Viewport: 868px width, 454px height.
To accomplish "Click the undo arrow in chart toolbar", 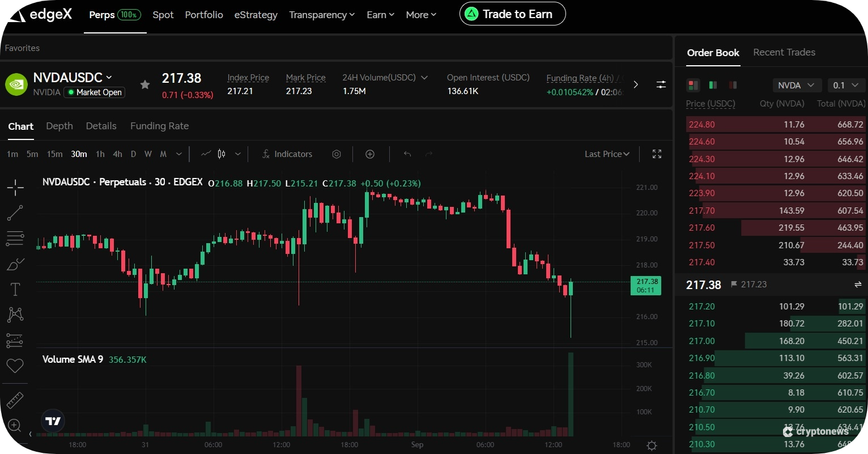I will [407, 154].
